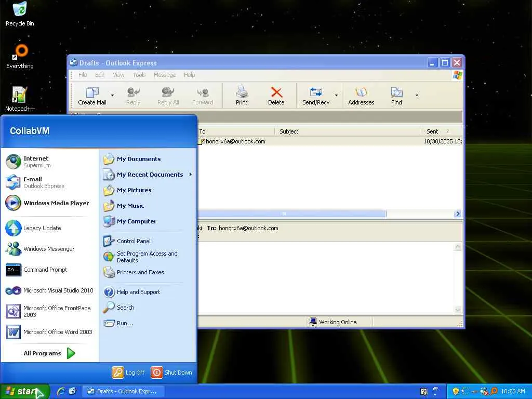Delete the selected draft with the X icon

click(276, 96)
